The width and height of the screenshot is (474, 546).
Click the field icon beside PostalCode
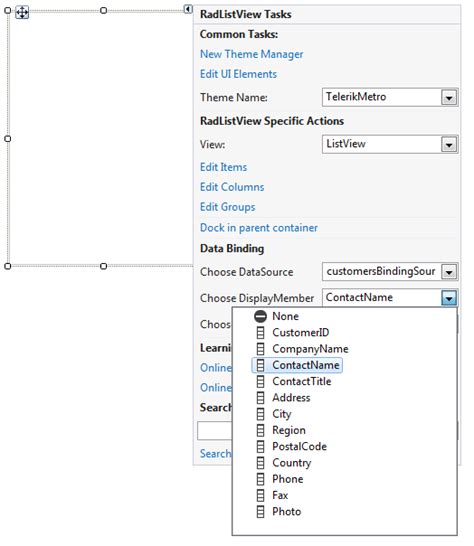tap(260, 446)
